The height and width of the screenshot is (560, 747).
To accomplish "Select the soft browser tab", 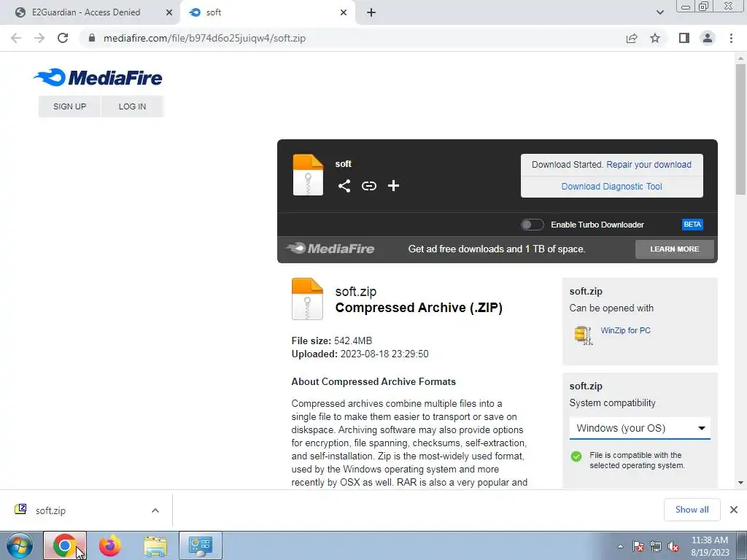I will 267,12.
